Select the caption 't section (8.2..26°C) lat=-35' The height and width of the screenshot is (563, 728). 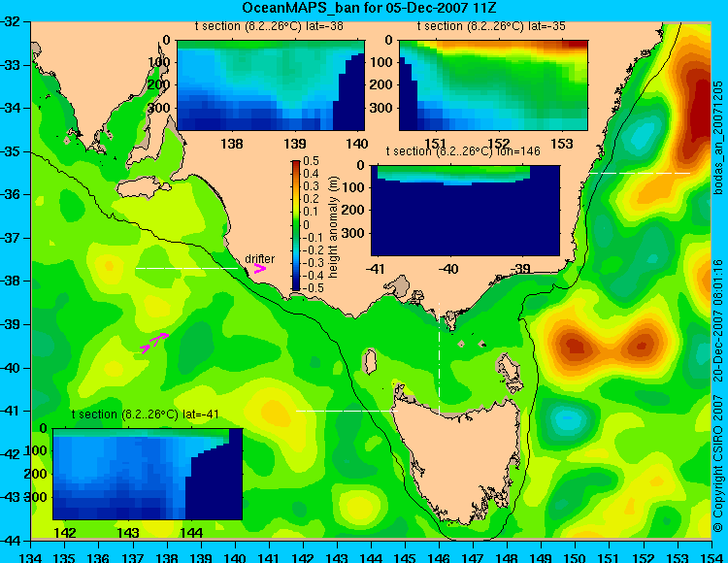491,26
